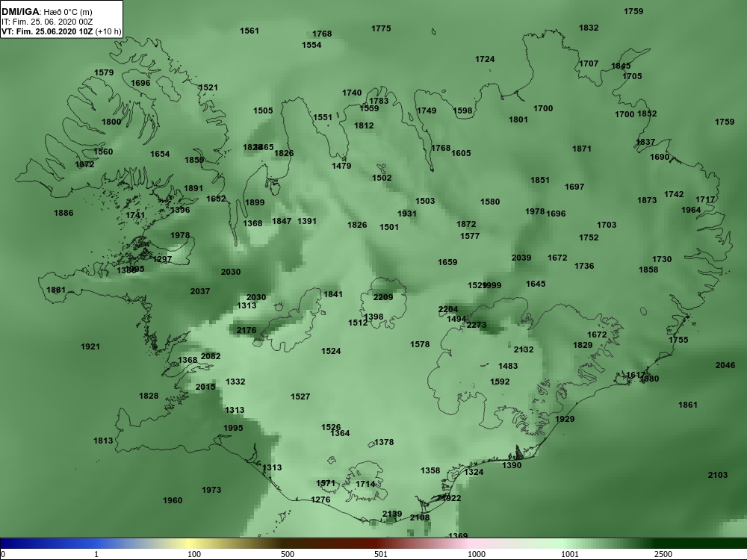Screen dimensions: 747x560
Task: Click the map value '1832'
Action: pos(589,28)
